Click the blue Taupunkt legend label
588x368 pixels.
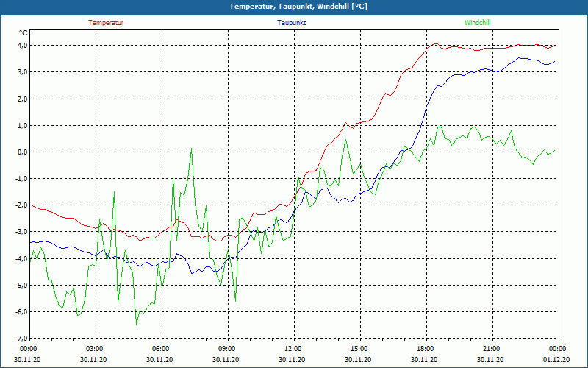coord(291,23)
